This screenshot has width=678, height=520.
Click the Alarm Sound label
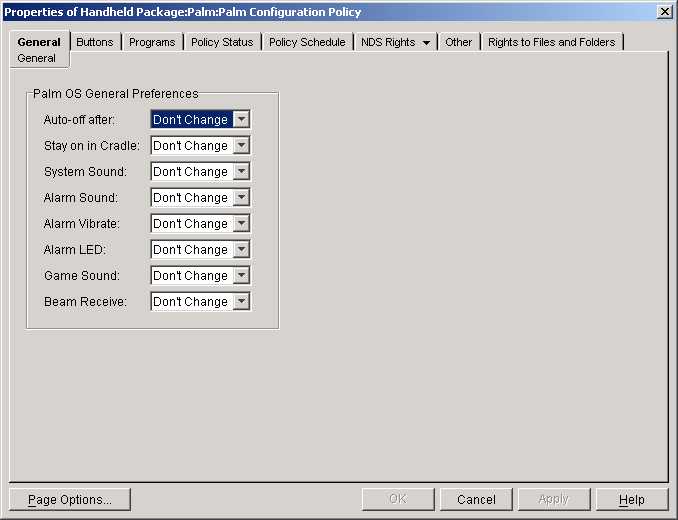(x=80, y=198)
